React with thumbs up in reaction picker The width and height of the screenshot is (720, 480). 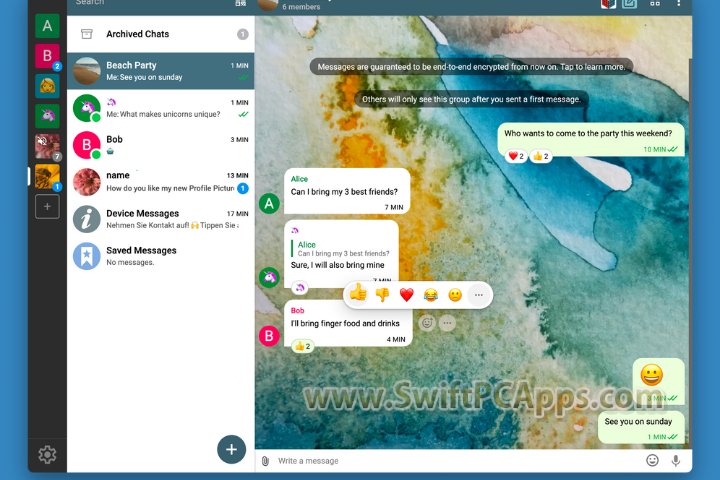pos(358,294)
